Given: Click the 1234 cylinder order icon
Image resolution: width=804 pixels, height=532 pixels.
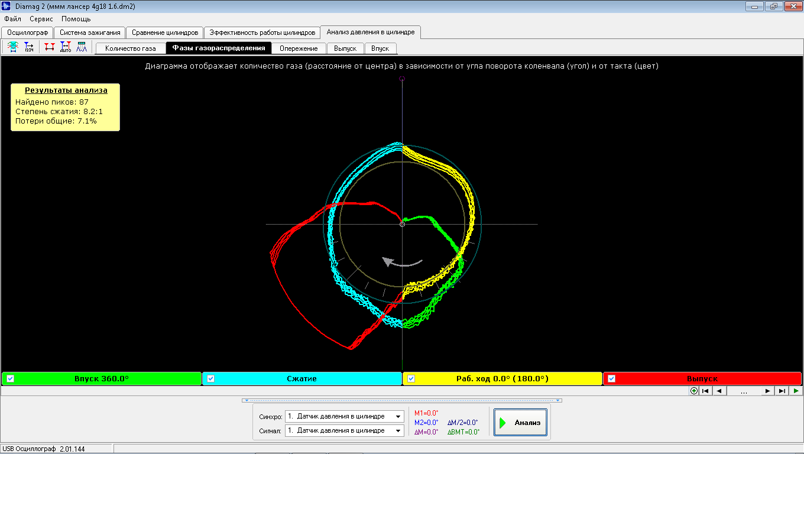Looking at the screenshot, I should [x=29, y=47].
